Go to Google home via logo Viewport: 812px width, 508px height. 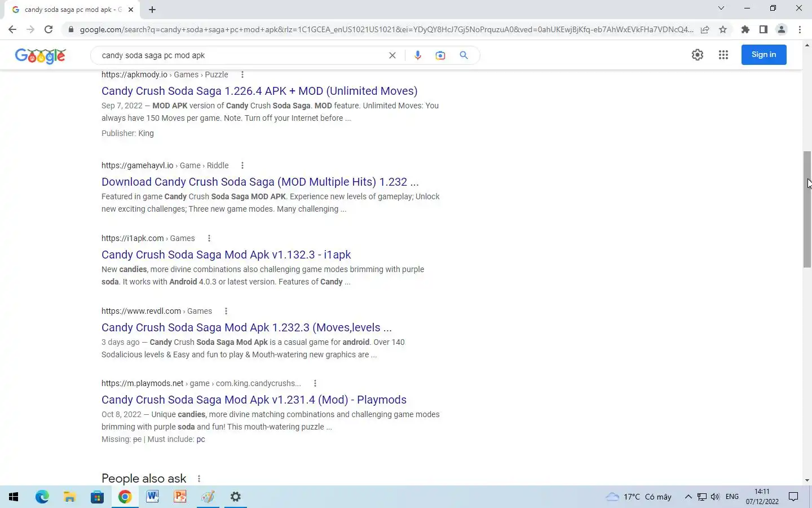tap(40, 55)
